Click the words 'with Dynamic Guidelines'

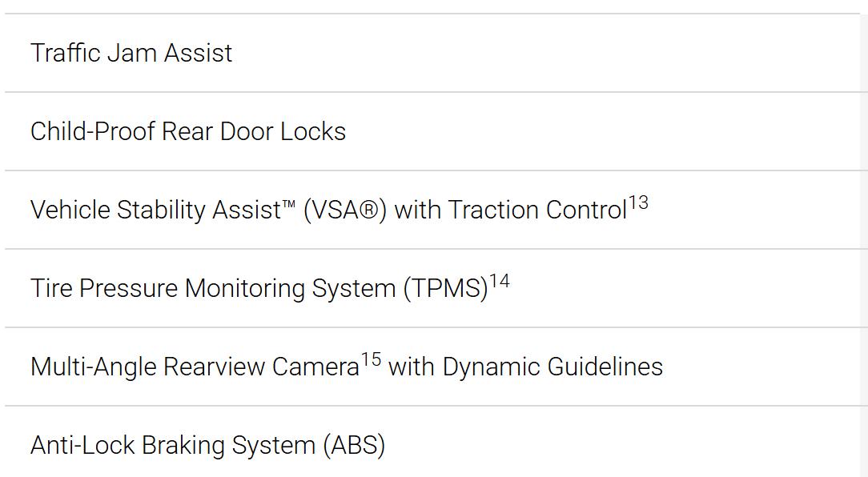tap(525, 367)
